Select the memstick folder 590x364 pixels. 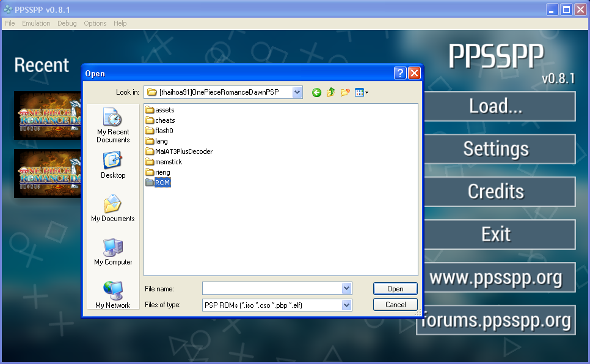(164, 162)
